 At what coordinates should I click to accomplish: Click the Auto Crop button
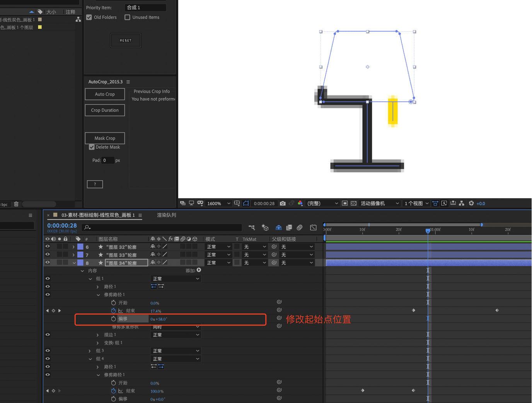(x=105, y=94)
